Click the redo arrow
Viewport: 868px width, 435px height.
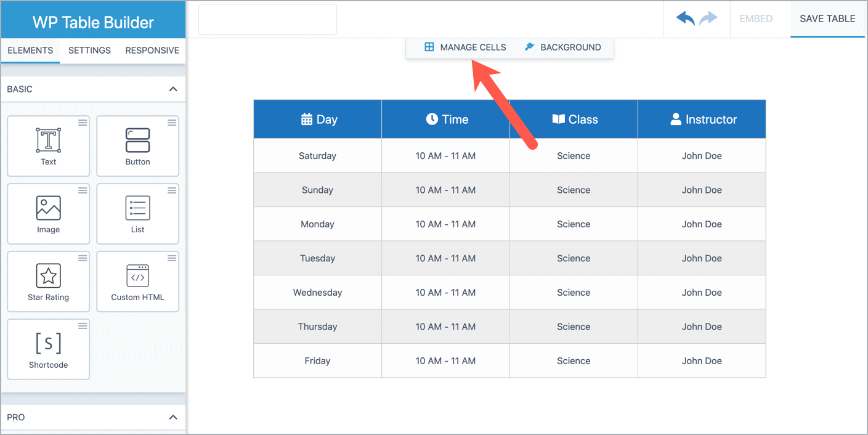[708, 18]
